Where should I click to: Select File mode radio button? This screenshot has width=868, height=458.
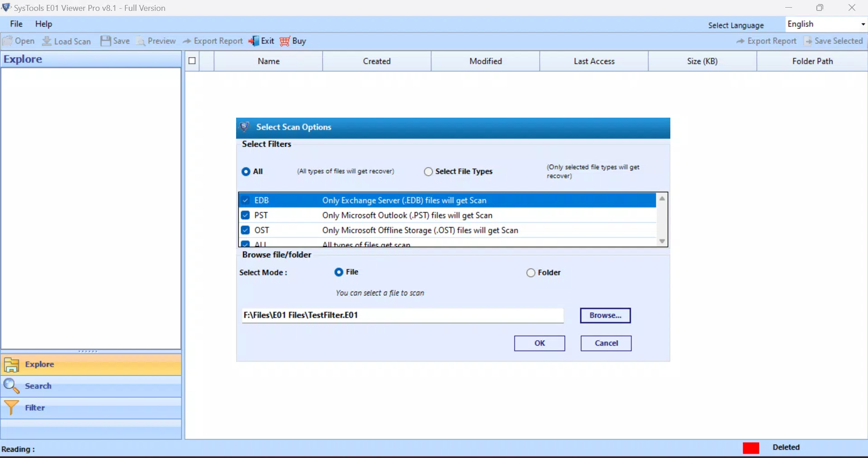(338, 272)
